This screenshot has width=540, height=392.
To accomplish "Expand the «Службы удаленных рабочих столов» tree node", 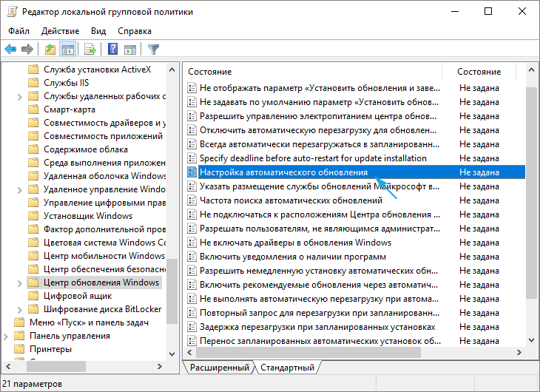I will coord(19,96).
